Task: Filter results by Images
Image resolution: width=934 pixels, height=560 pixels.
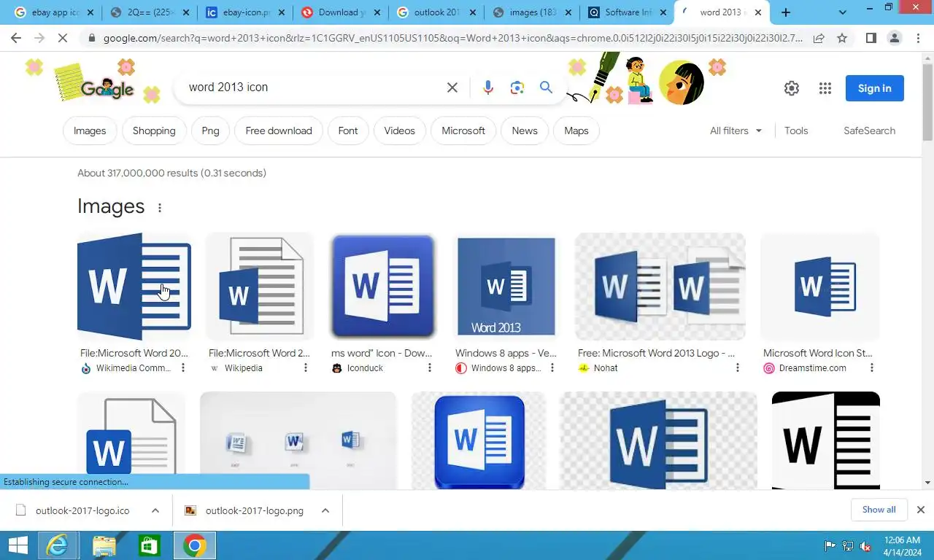Action: click(x=90, y=131)
